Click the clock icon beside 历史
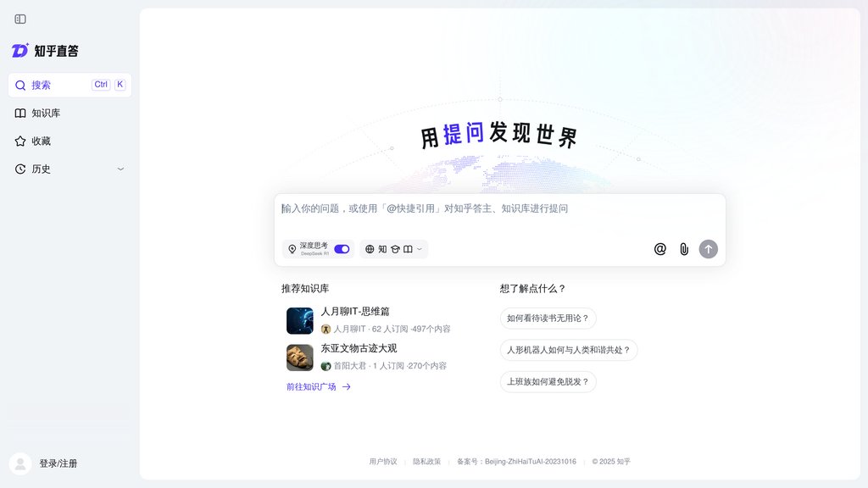Screen dimensions: 868x488 [x=20, y=169]
